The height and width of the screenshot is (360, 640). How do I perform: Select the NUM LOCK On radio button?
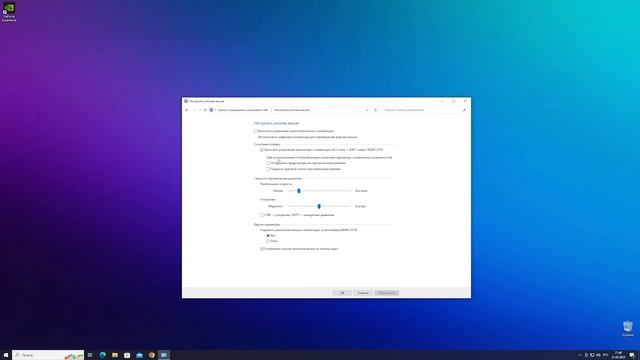click(x=268, y=236)
